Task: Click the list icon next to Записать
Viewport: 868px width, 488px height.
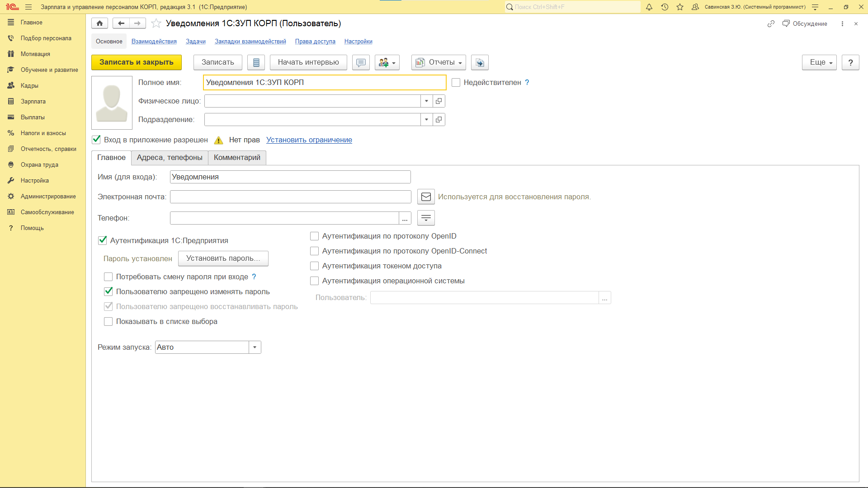Action: (x=256, y=63)
